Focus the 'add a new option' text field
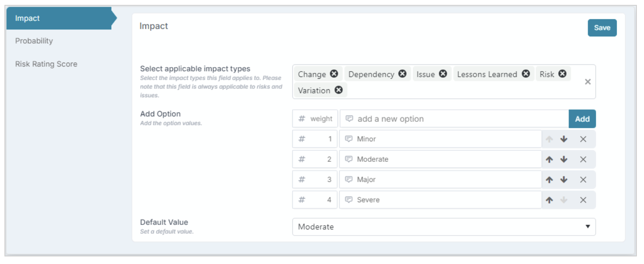Image resolution: width=644 pixels, height=264 pixels. (454, 119)
